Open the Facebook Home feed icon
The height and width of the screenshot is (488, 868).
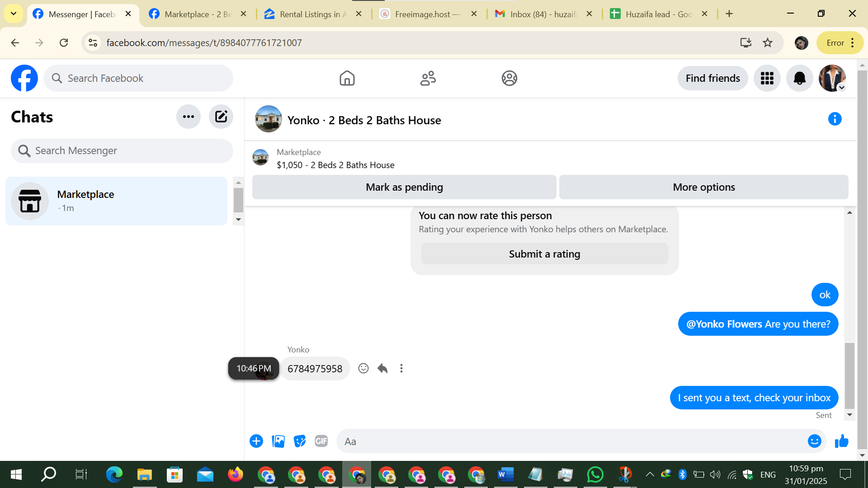click(347, 78)
